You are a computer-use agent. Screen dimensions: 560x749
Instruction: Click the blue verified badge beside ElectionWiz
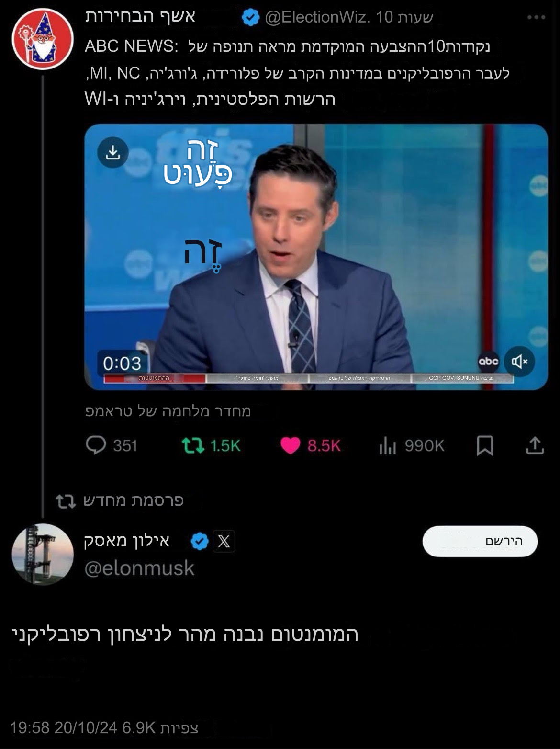251,18
